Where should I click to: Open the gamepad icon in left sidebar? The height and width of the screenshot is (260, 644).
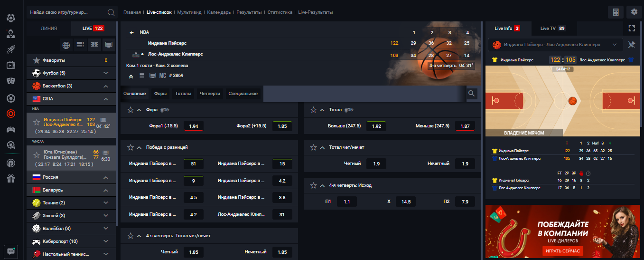click(x=10, y=129)
